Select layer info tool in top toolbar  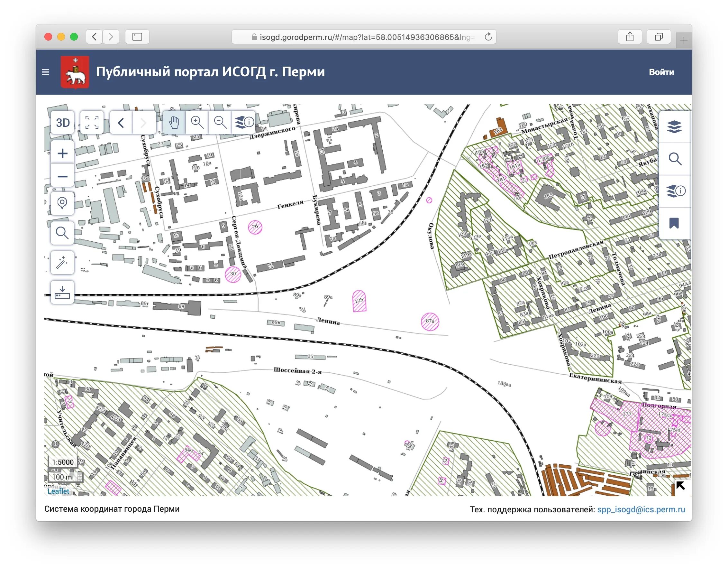pos(244,122)
